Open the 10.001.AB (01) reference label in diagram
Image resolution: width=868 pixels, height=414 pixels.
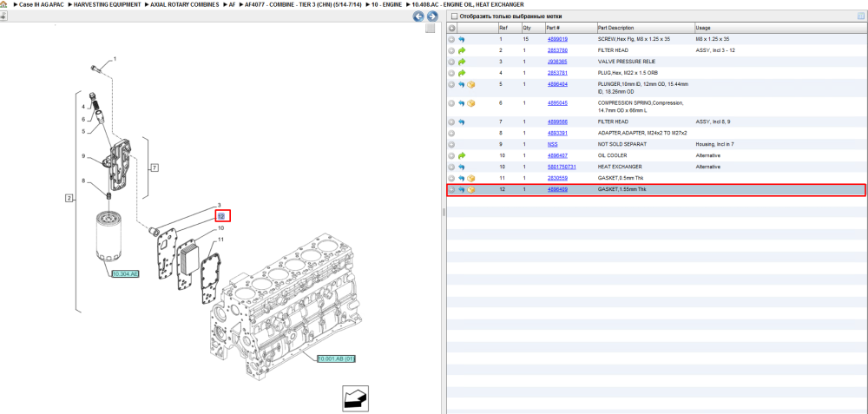pos(336,358)
